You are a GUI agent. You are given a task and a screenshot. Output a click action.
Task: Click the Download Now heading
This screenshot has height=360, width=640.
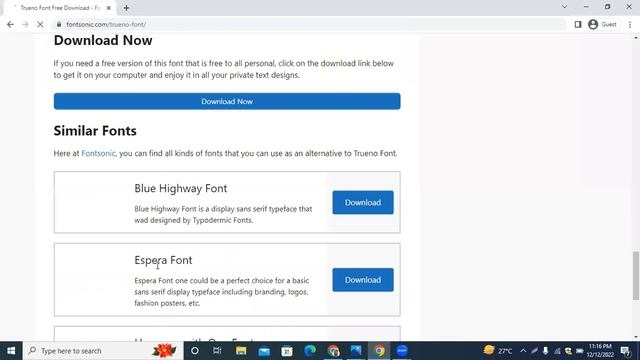pyautogui.click(x=103, y=40)
